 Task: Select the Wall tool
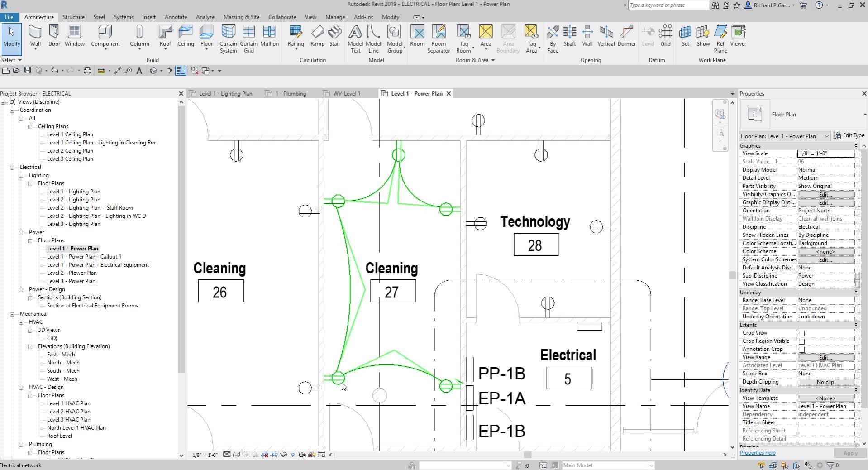[35, 36]
